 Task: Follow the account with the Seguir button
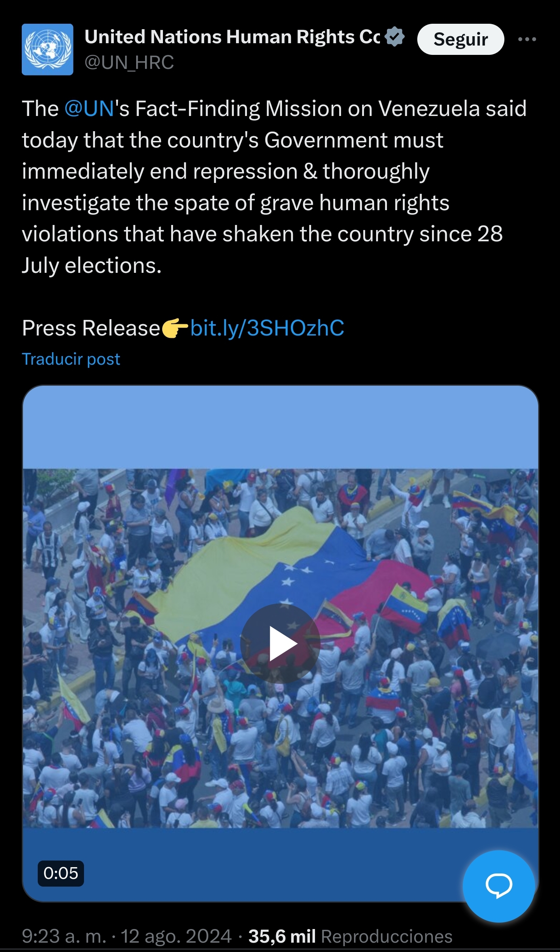pyautogui.click(x=460, y=39)
